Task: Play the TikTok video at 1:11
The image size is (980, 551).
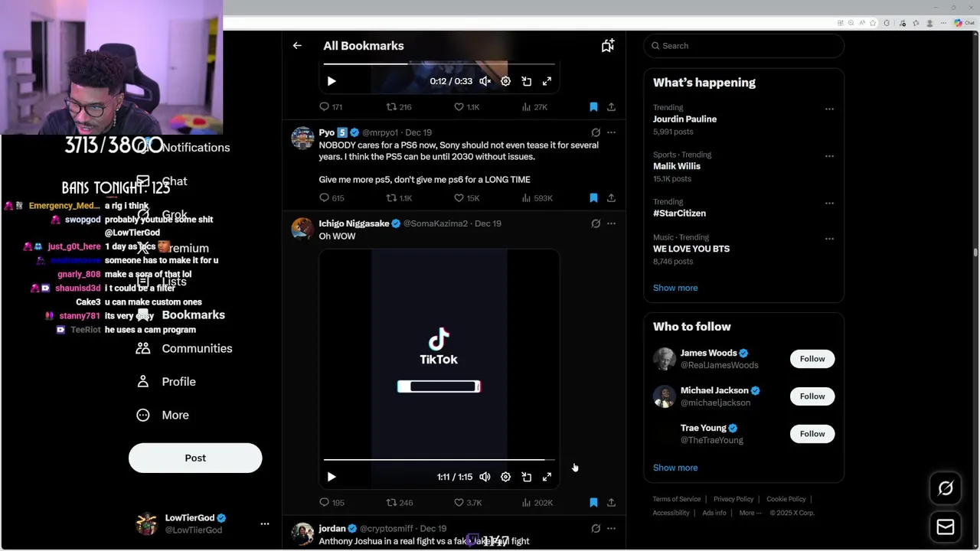Action: (x=332, y=477)
